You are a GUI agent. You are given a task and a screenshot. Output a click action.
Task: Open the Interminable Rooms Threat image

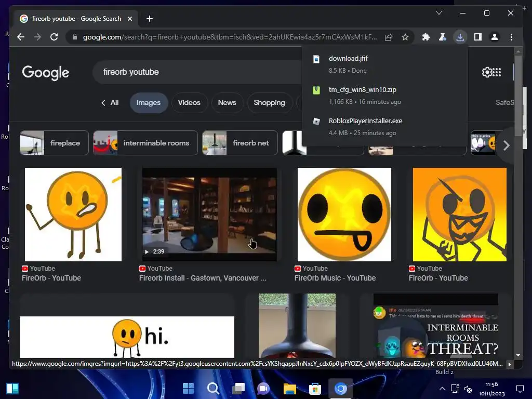point(436,326)
